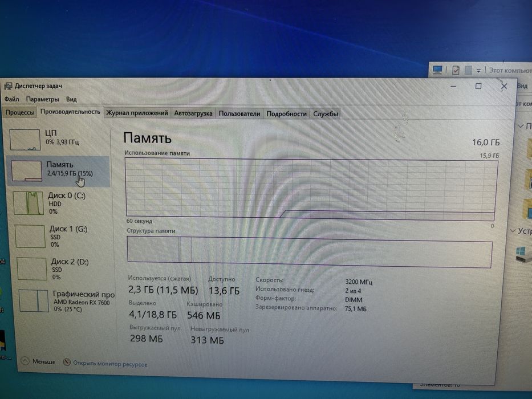Switch to the Службы tab

point(326,114)
